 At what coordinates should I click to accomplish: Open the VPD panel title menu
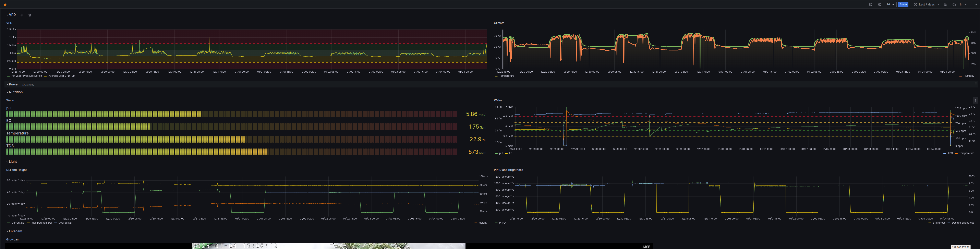[9, 23]
